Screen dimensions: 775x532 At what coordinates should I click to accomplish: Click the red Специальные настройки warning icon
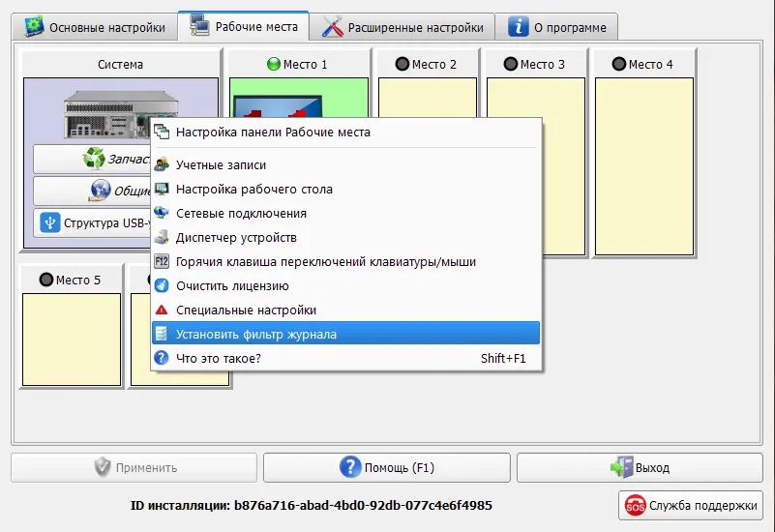tap(162, 310)
